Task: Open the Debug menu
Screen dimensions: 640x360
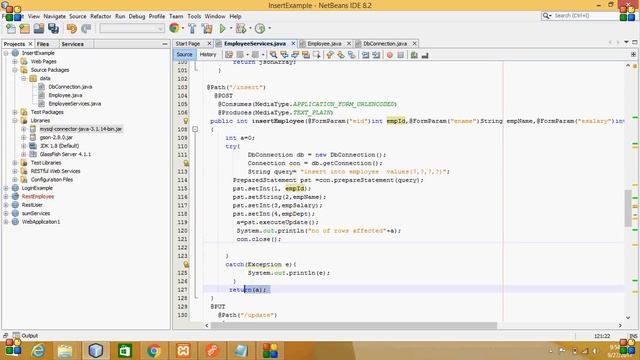Action: point(137,16)
